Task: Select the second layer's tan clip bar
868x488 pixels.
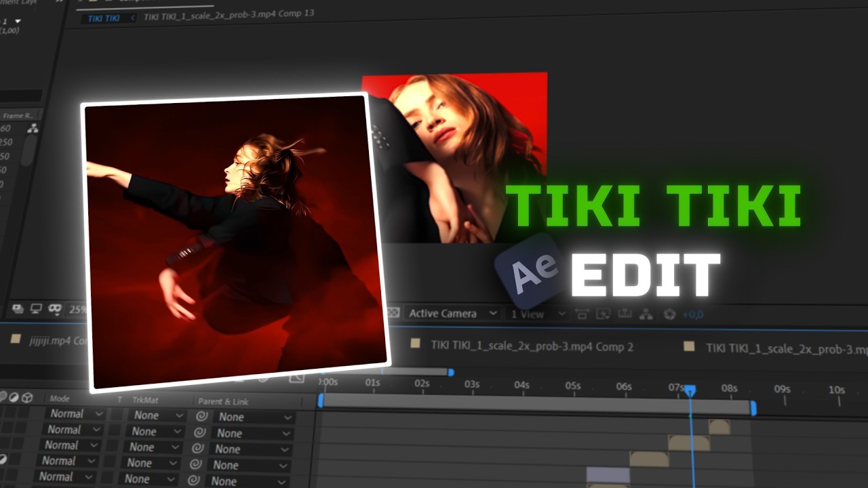Action: click(688, 443)
